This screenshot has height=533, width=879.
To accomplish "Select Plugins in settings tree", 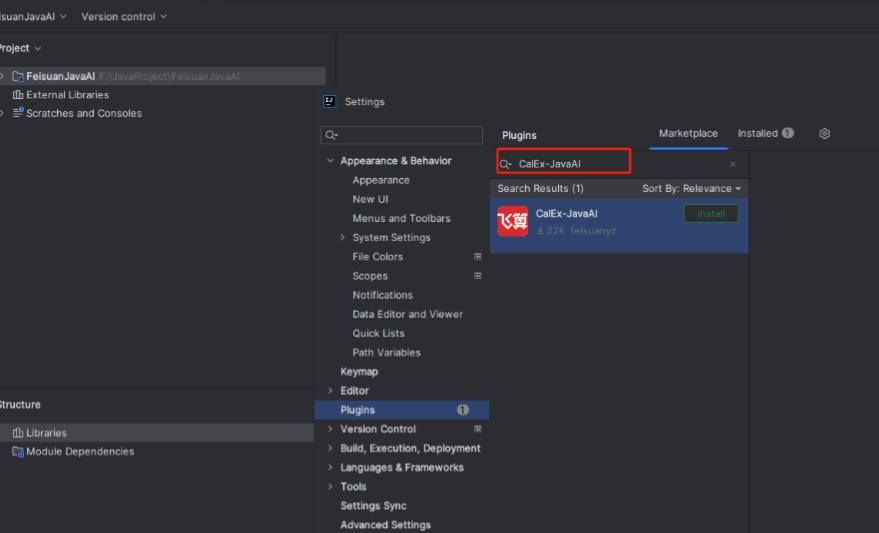I will pyautogui.click(x=401, y=410).
